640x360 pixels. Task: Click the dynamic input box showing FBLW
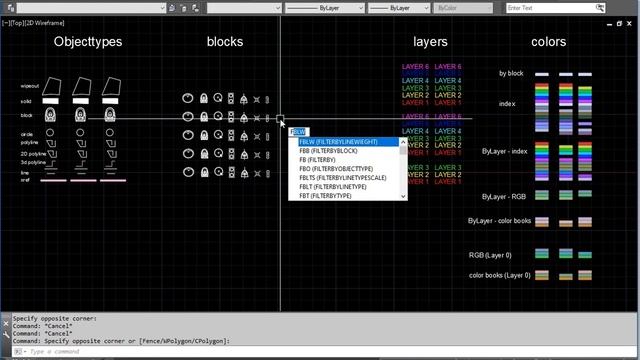(299, 132)
